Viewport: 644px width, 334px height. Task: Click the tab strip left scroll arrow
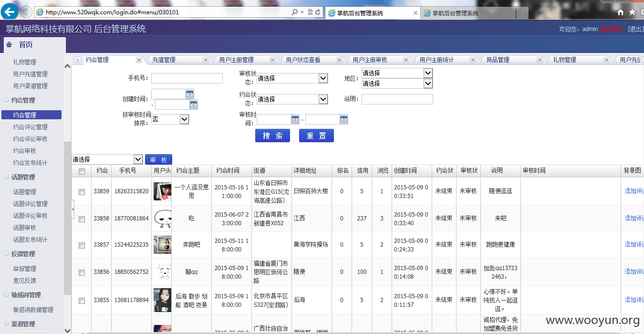click(77, 60)
